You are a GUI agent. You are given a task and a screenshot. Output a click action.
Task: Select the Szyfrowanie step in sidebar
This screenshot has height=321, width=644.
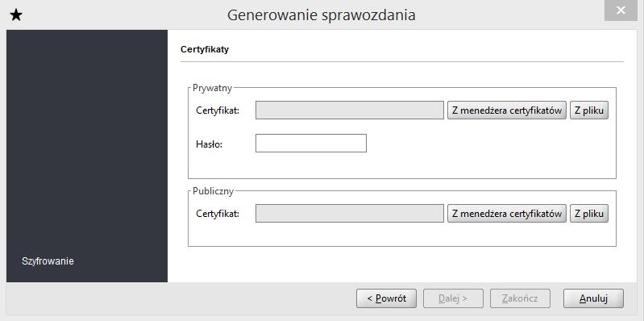tap(48, 261)
